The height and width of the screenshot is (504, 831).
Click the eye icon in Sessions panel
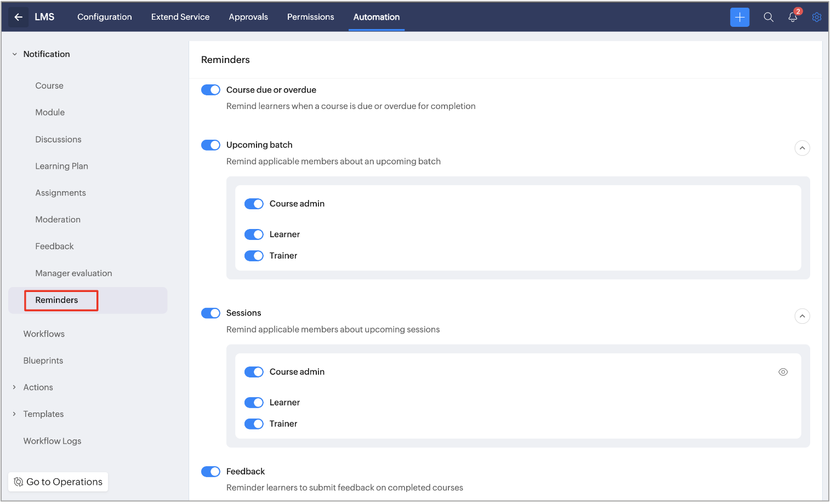(783, 372)
